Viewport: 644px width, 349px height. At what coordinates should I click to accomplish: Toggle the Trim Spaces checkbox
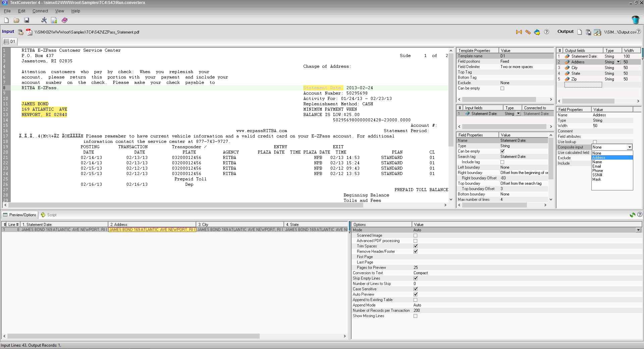click(x=415, y=246)
